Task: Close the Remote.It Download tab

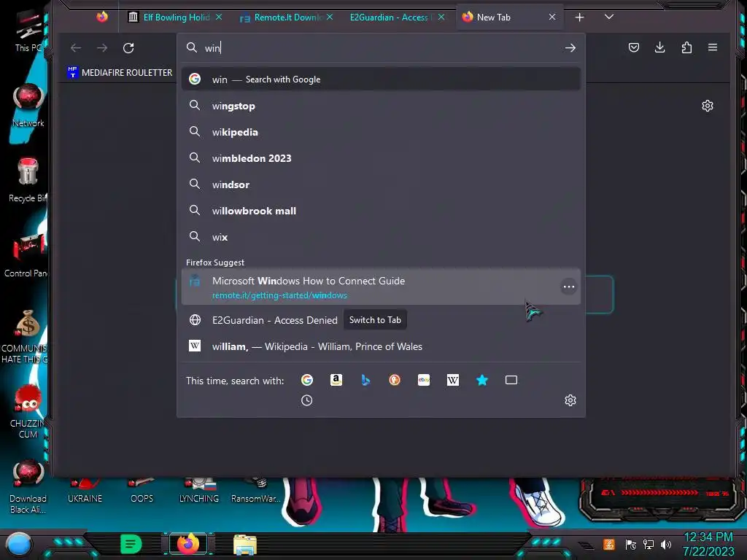Action: pos(330,17)
